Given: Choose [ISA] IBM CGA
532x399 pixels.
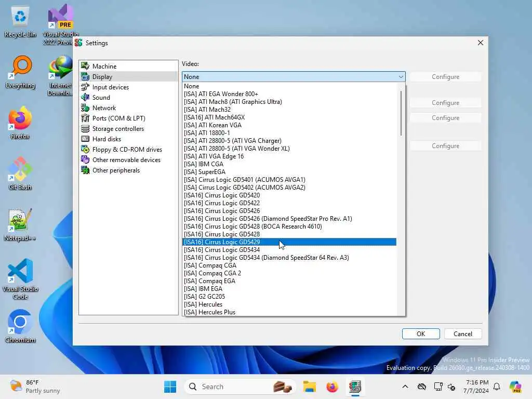Looking at the screenshot, I should [x=289, y=164].
